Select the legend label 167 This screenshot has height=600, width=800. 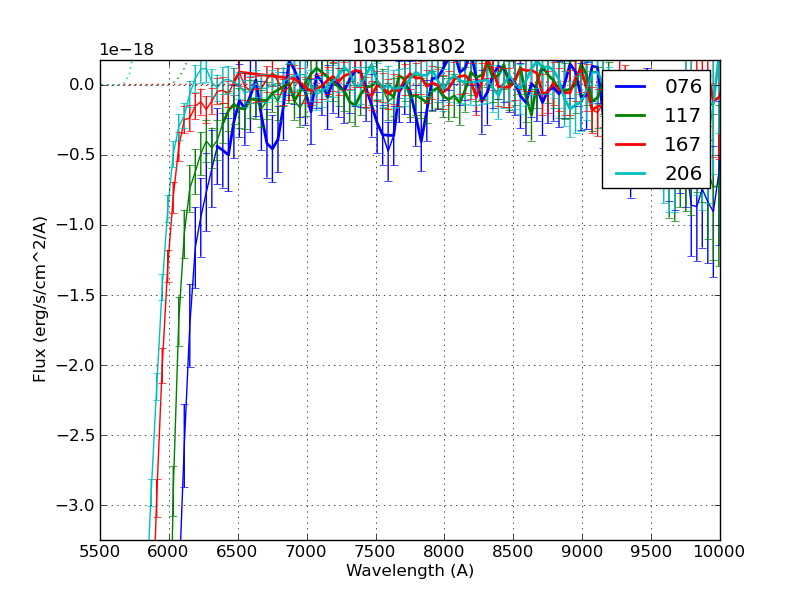[x=683, y=145]
